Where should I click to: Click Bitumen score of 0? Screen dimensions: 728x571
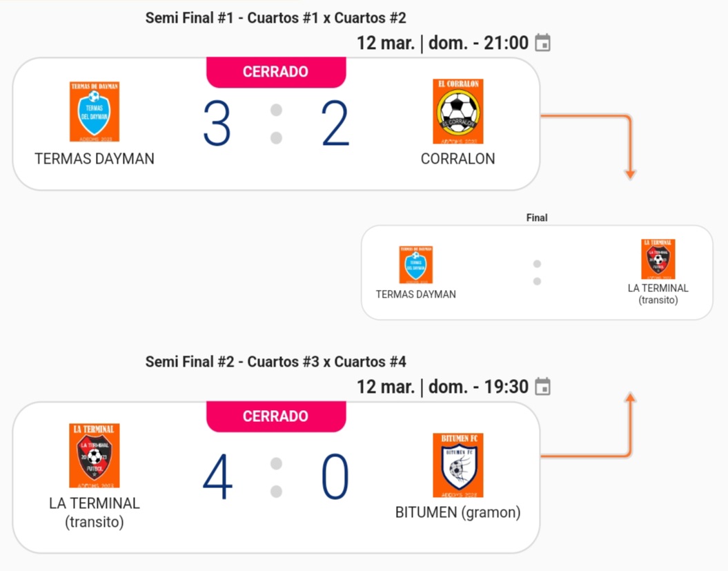click(335, 478)
